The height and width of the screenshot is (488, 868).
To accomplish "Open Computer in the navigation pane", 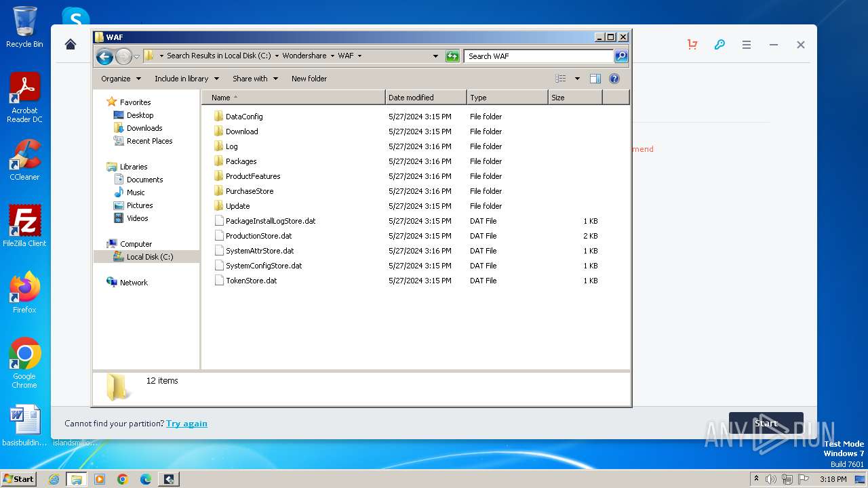I will tap(136, 244).
